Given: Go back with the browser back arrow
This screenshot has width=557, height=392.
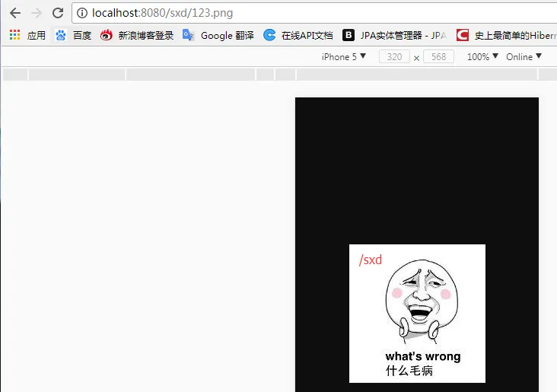Looking at the screenshot, I should pyautogui.click(x=15, y=13).
